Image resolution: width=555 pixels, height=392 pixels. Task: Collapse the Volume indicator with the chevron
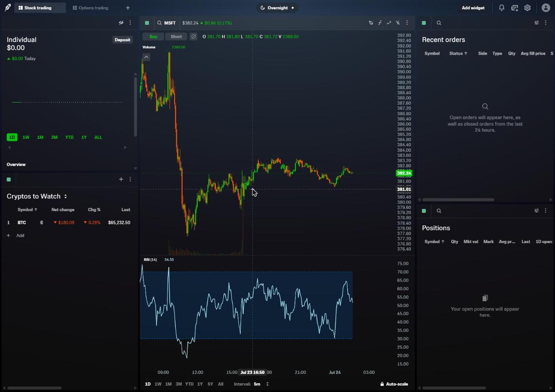[x=146, y=57]
